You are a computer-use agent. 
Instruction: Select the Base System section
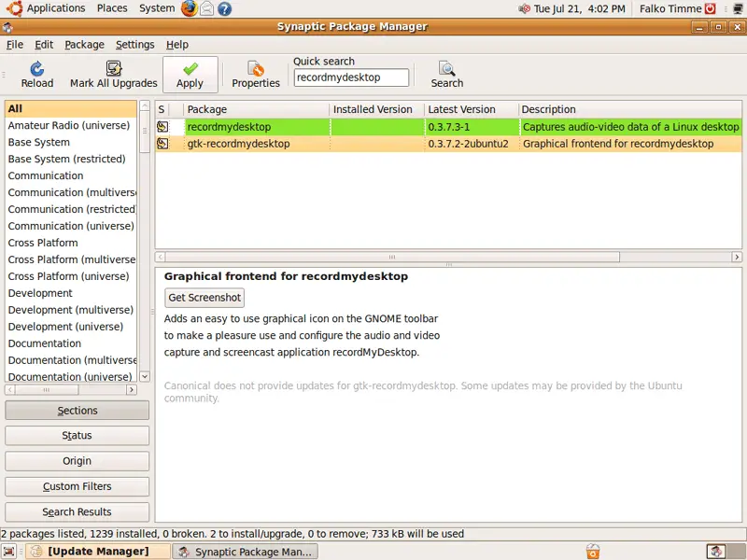point(71,142)
